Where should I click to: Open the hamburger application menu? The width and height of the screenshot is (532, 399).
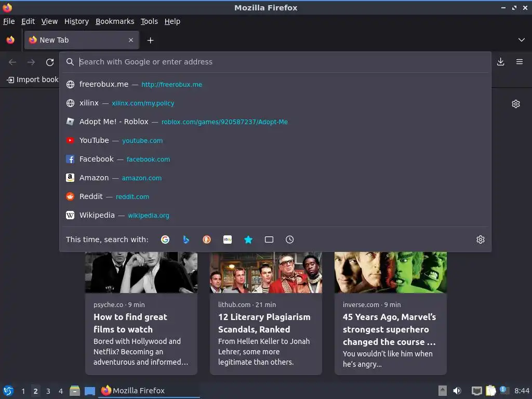(x=519, y=62)
